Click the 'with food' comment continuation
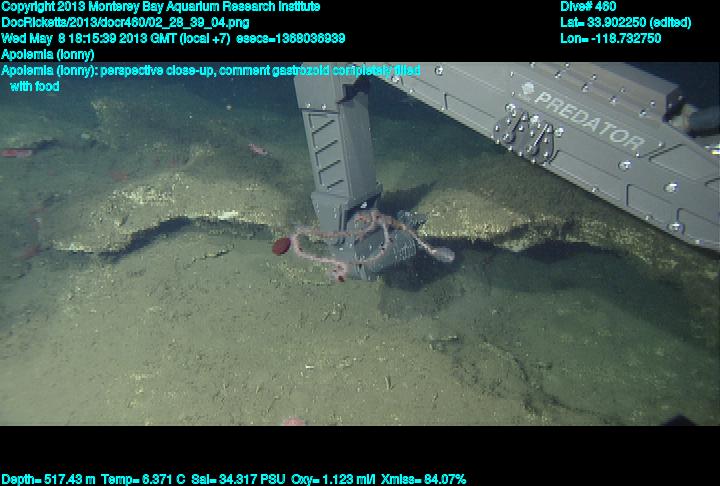Image resolution: width=720 pixels, height=486 pixels. (35, 86)
